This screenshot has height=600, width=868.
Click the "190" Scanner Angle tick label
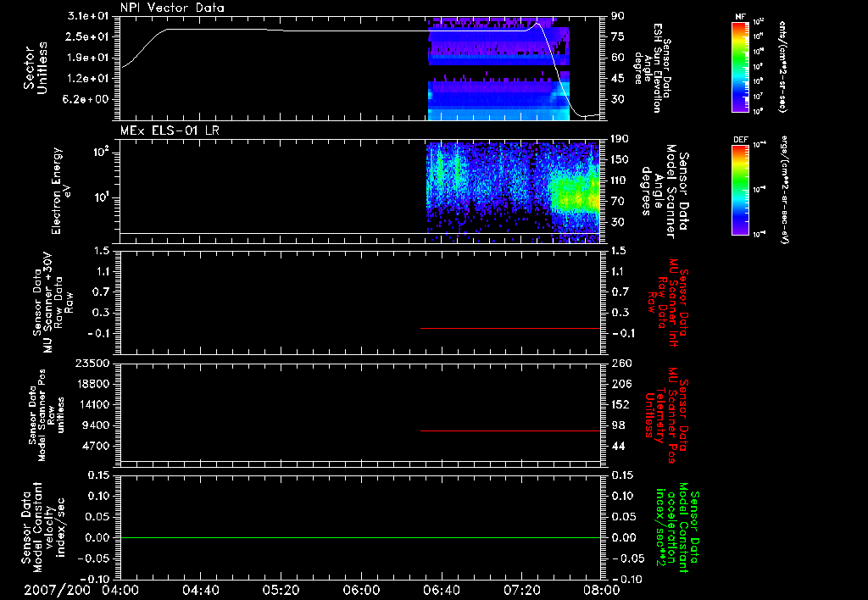[620, 139]
